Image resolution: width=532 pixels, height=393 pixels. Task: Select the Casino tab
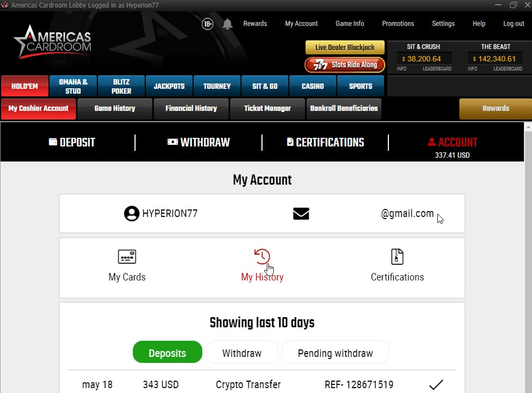click(313, 86)
